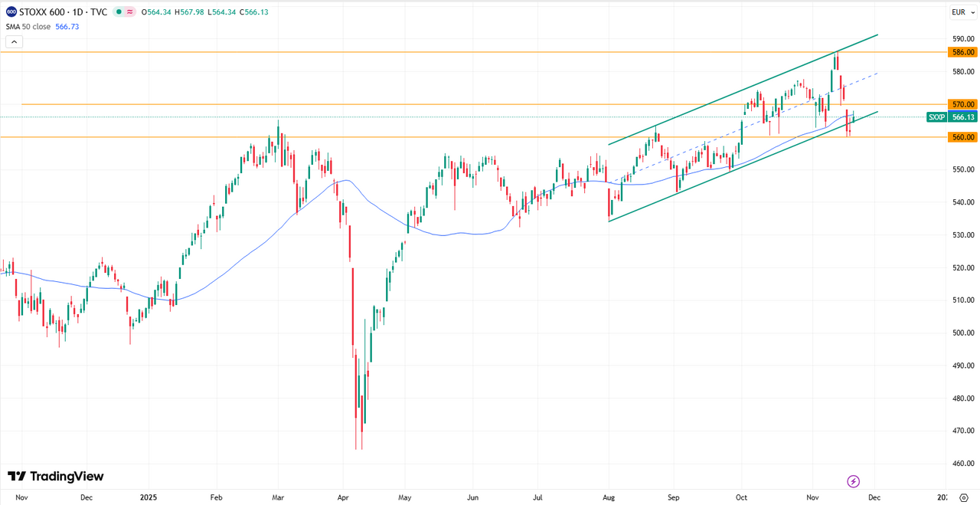The height and width of the screenshot is (505, 980).
Task: Click the Apr label on time axis
Action: [341, 497]
